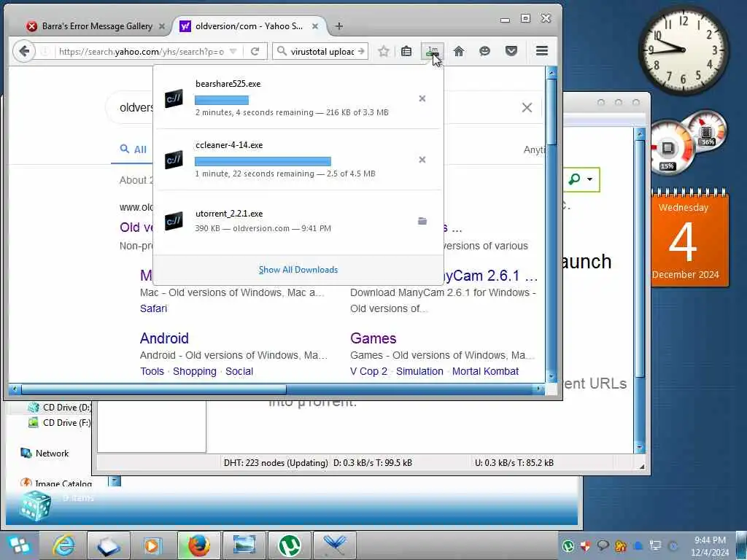This screenshot has width=747, height=560.
Task: Clear the Yahoo search query X
Action: pos(527,108)
